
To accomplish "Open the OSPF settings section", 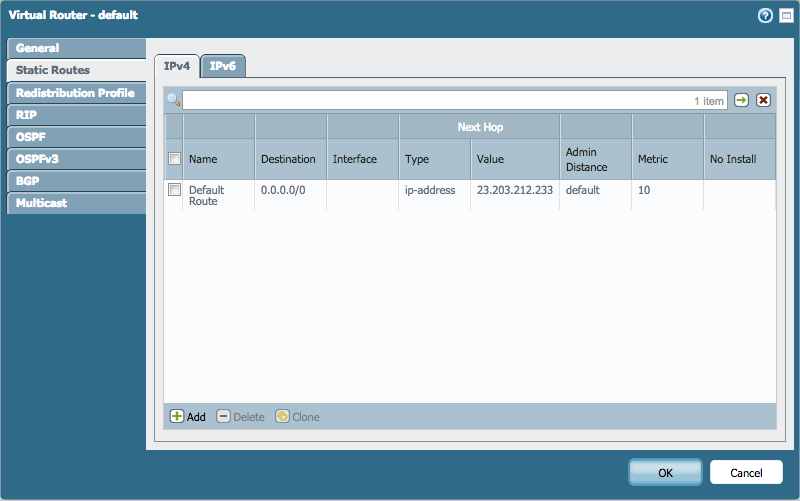I will pyautogui.click(x=31, y=137).
